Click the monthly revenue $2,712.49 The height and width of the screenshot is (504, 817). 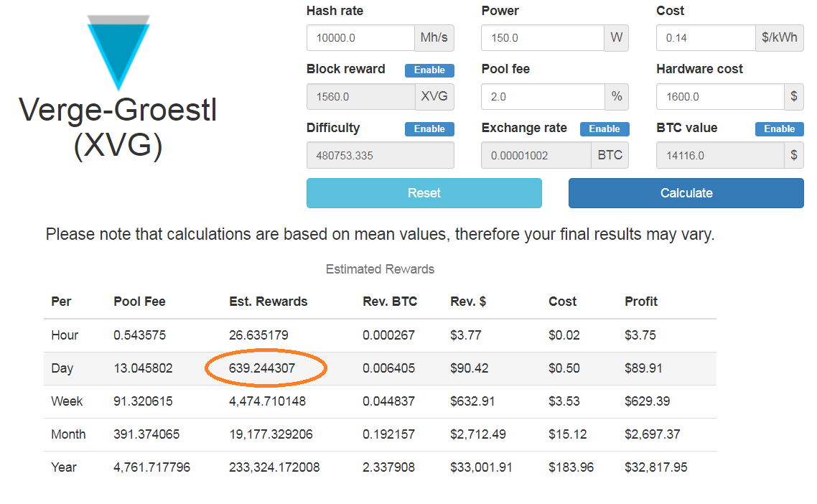[478, 434]
